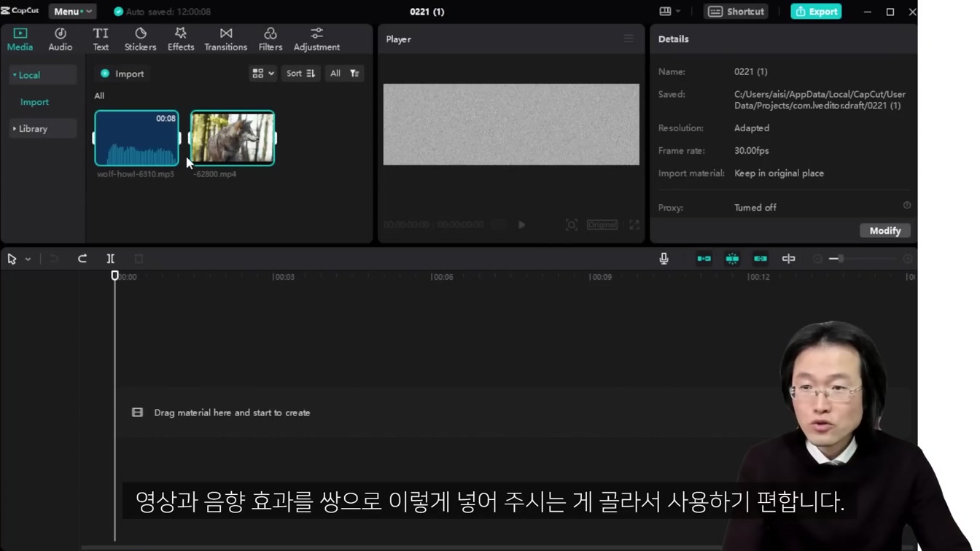The image size is (980, 551).
Task: Open the layout switcher dropdown
Action: (x=669, y=12)
